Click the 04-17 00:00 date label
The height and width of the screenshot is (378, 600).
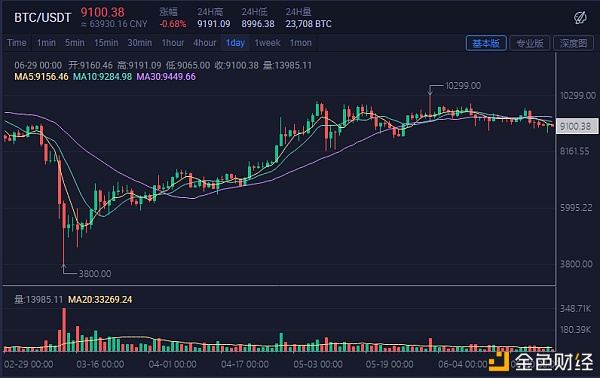click(245, 364)
